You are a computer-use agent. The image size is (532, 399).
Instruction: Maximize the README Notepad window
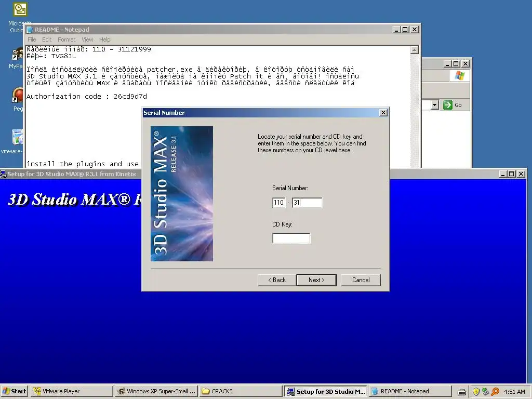[405, 30]
